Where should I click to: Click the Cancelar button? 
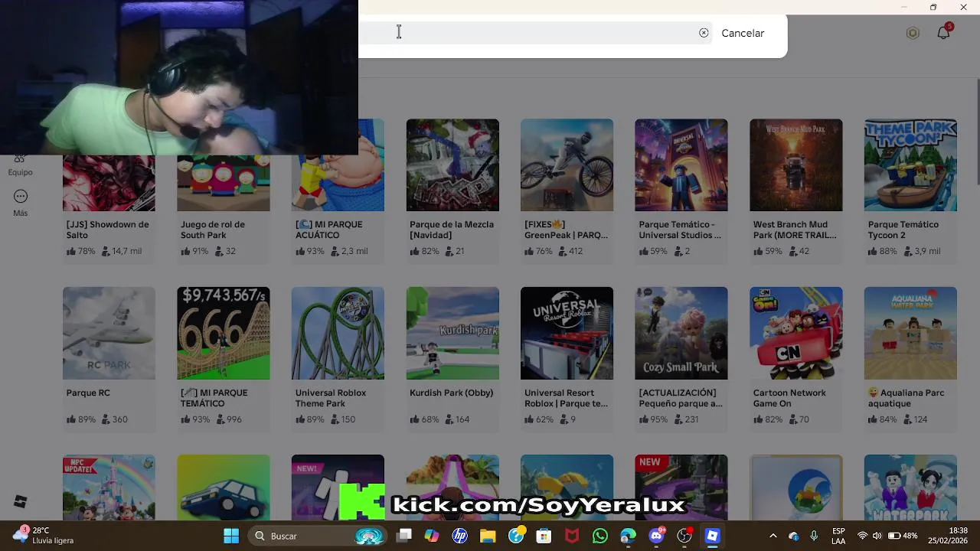(x=743, y=33)
